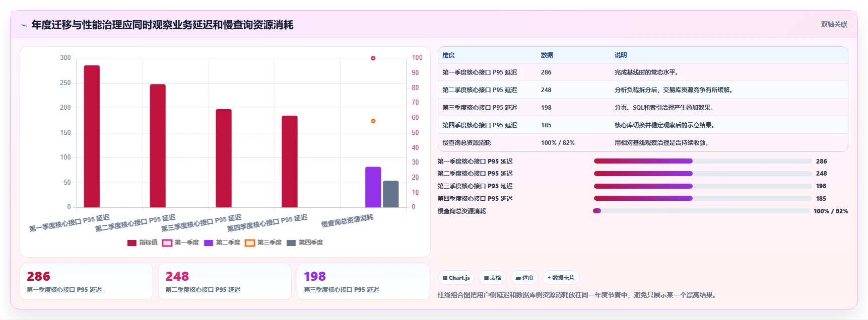Click the tallest red bar for first quarter
The width and height of the screenshot is (868, 320).
(92, 136)
